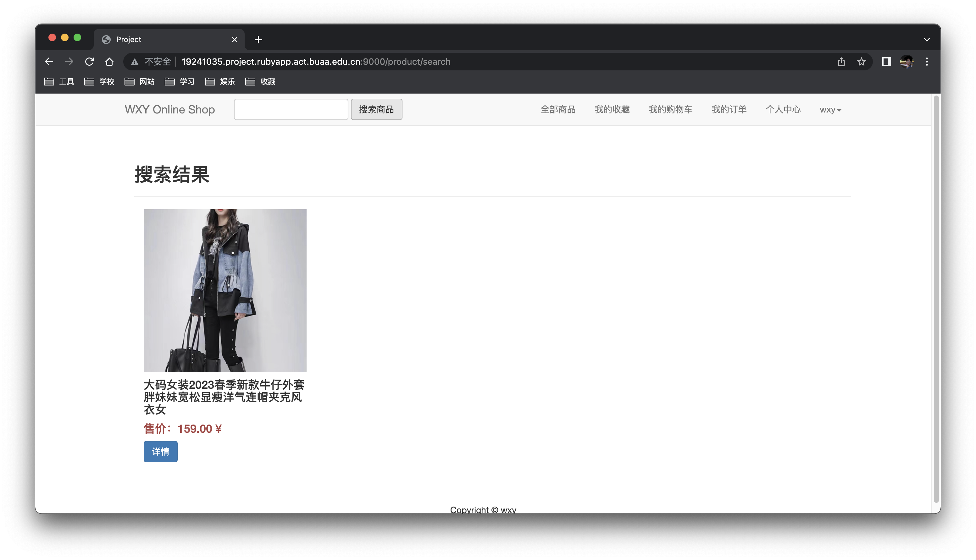Viewport: 976px width, 560px height.
Task: Open a new browser tab
Action: pyautogui.click(x=258, y=39)
